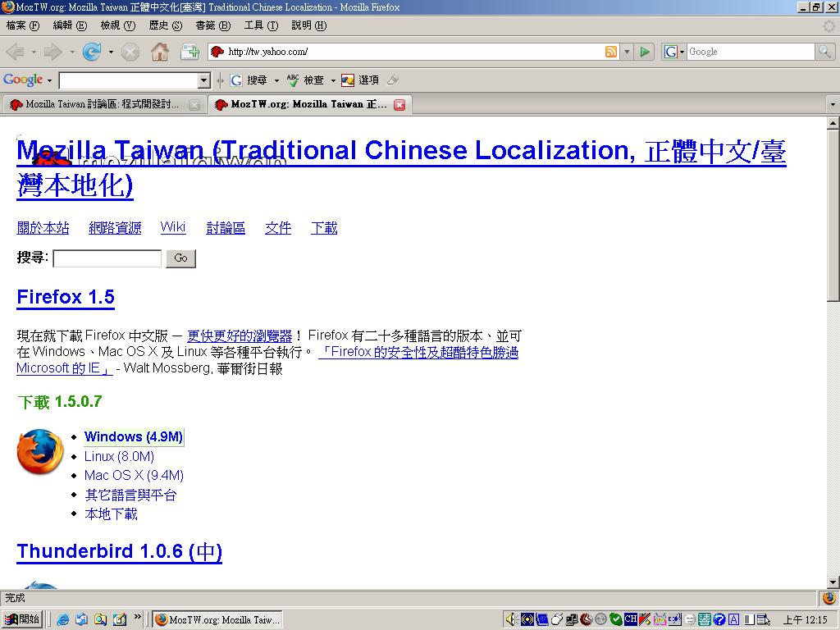Click the green Go arrow button
Viewport: 840px width, 630px height.
[x=645, y=52]
